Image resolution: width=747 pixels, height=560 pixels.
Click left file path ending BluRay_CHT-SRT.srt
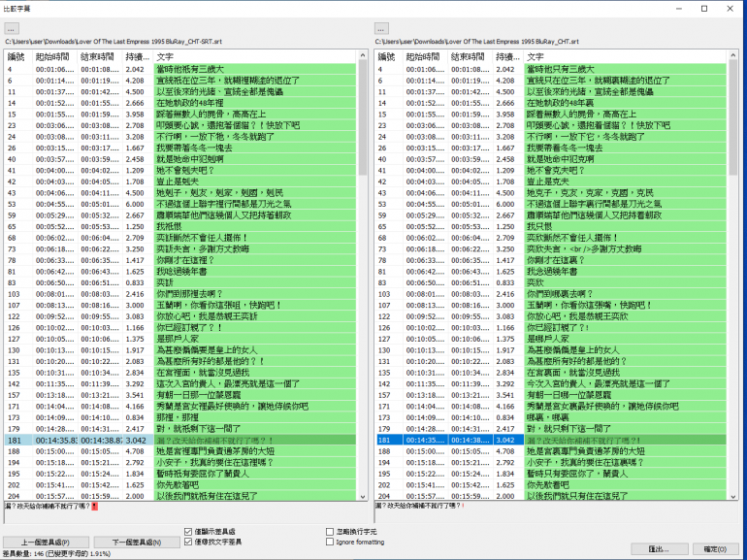click(114, 42)
